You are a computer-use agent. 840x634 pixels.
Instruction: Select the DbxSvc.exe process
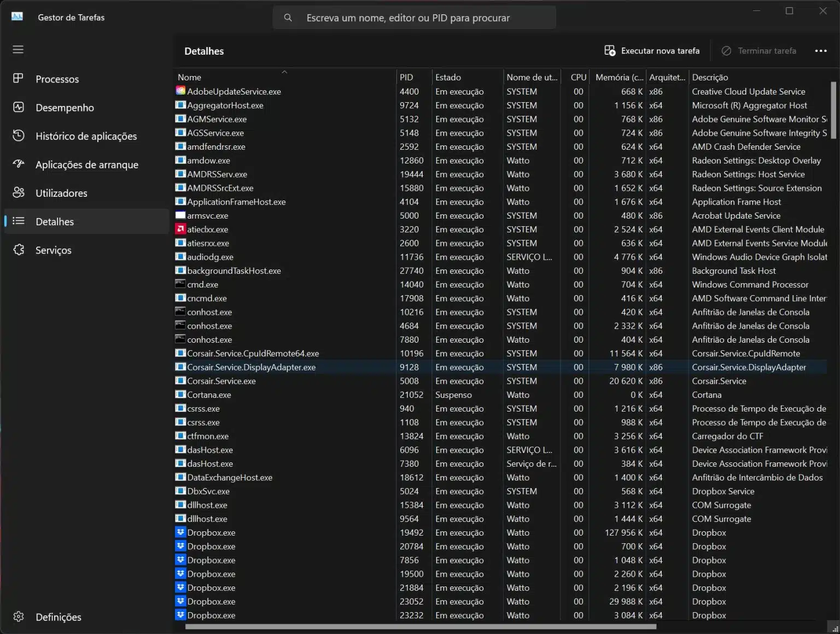coord(501,491)
